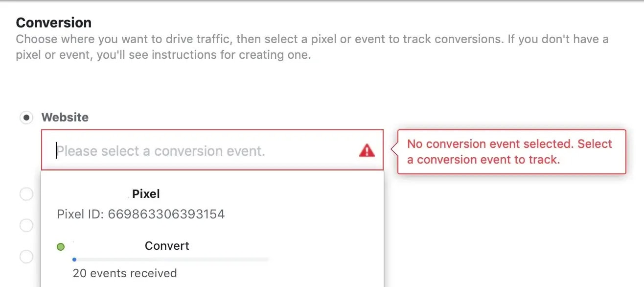Select the first unlabeled radio button below Website
Screen dimensions: 644x287
pos(26,194)
